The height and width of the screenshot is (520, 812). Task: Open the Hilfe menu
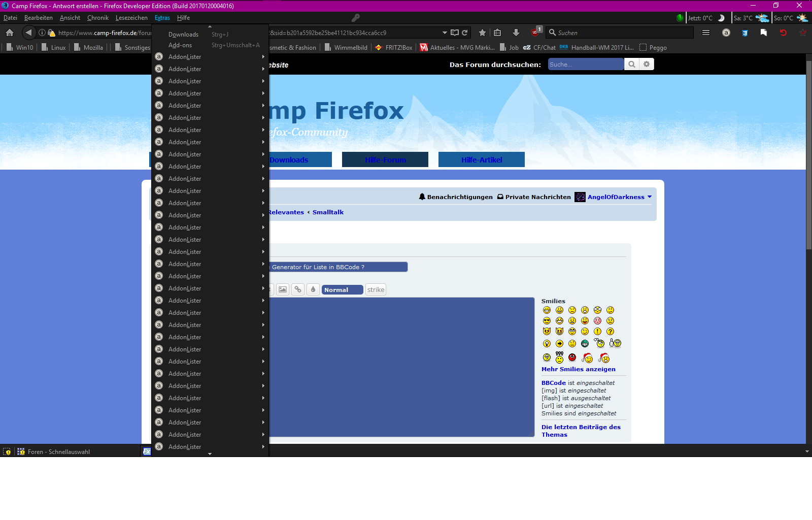[x=184, y=18]
